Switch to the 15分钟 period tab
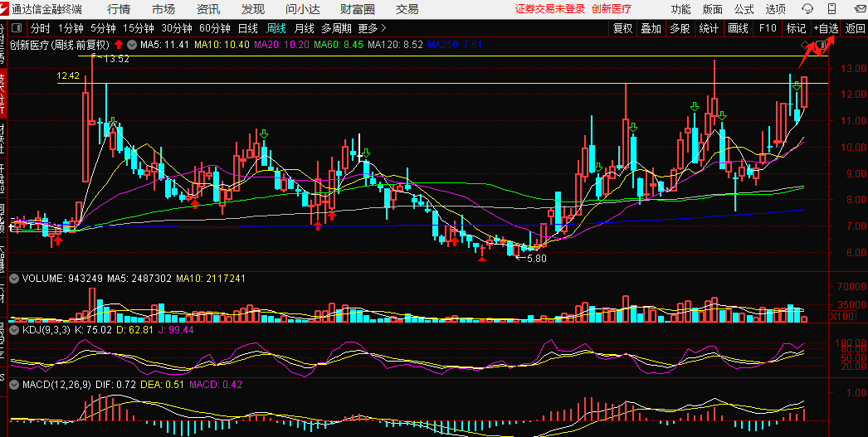Image resolution: width=868 pixels, height=437 pixels. pos(139,29)
